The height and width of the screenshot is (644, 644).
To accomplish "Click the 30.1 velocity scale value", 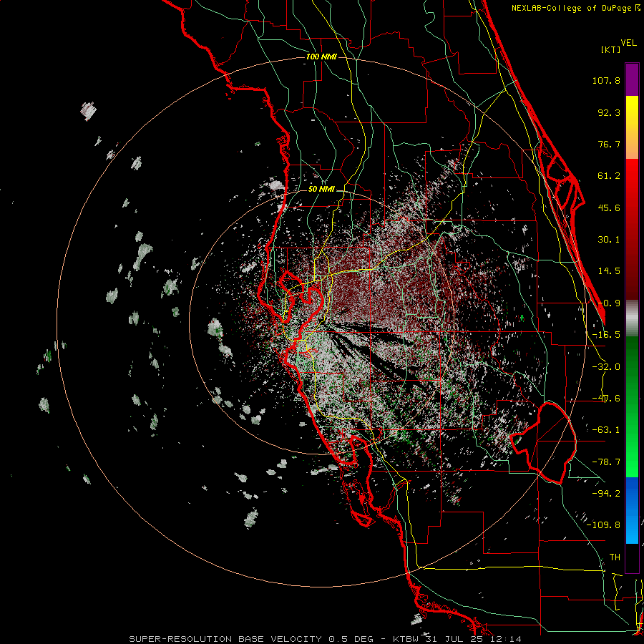I will (x=609, y=240).
